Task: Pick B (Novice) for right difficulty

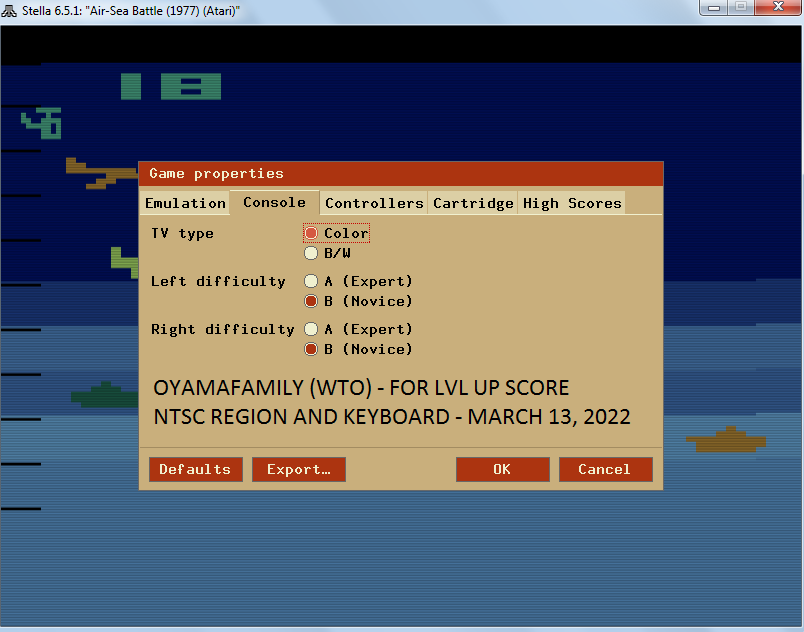Action: [x=311, y=349]
